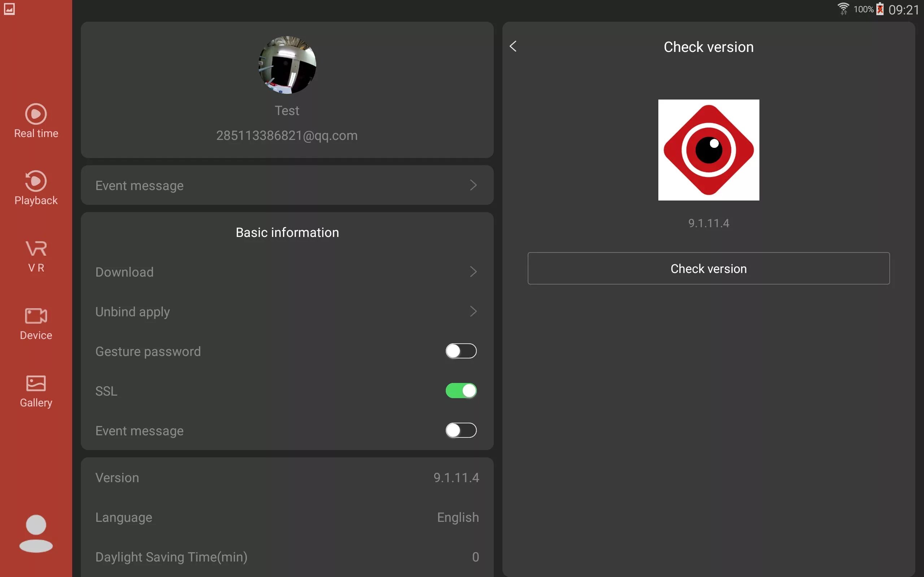
Task: Select the Version 9.1.11.4 row
Action: [287, 478]
